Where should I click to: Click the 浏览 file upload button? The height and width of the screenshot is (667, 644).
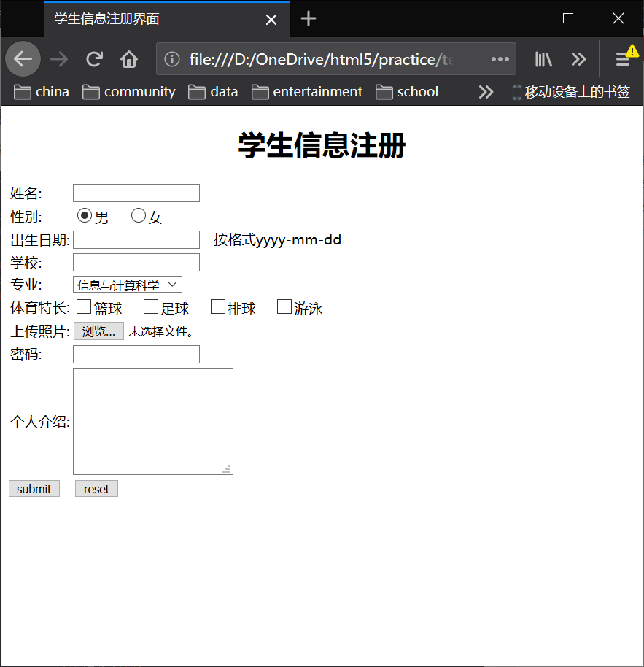coord(98,331)
